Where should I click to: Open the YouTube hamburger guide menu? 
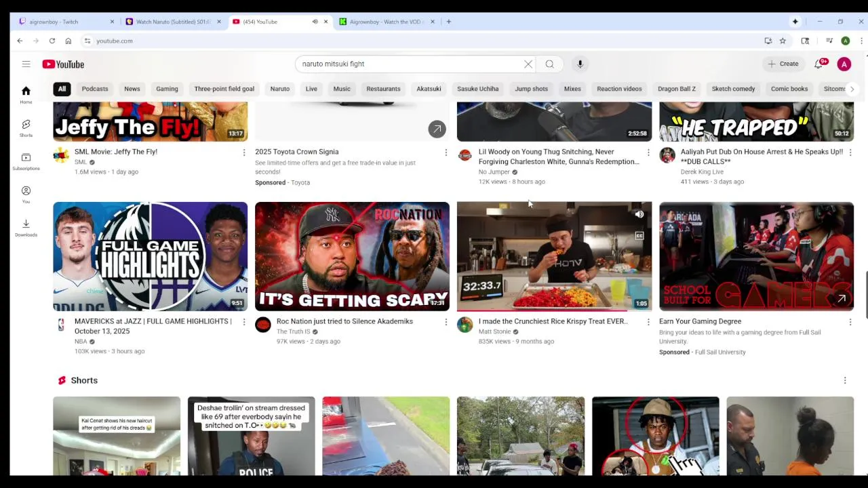tap(26, 64)
